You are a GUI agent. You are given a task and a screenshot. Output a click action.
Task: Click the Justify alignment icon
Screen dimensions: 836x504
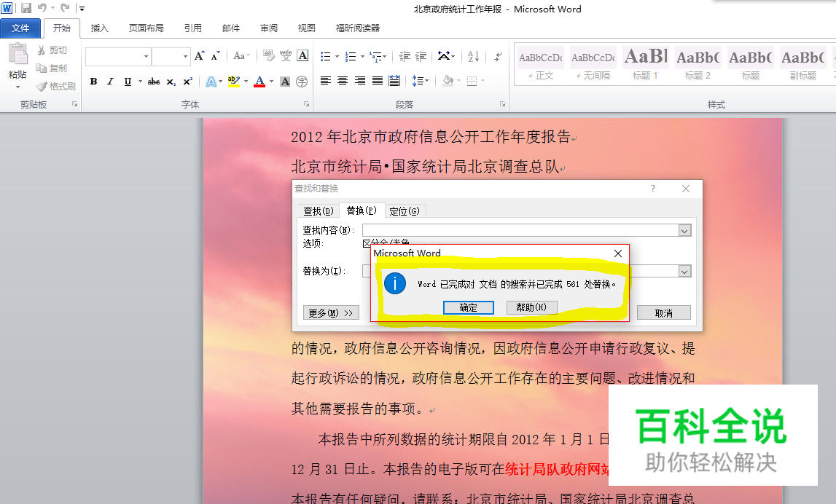point(377,81)
